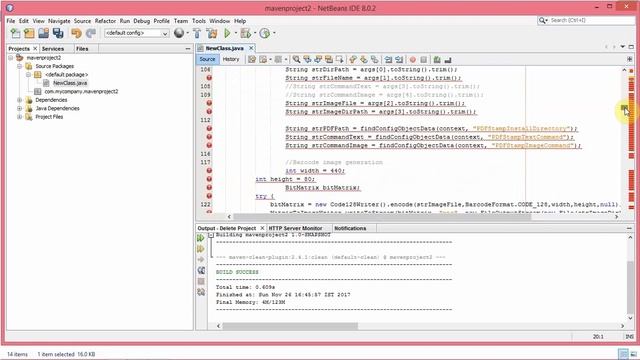Click the Find Selection magnifier icon
The height and width of the screenshot is (360, 640).
point(296,60)
